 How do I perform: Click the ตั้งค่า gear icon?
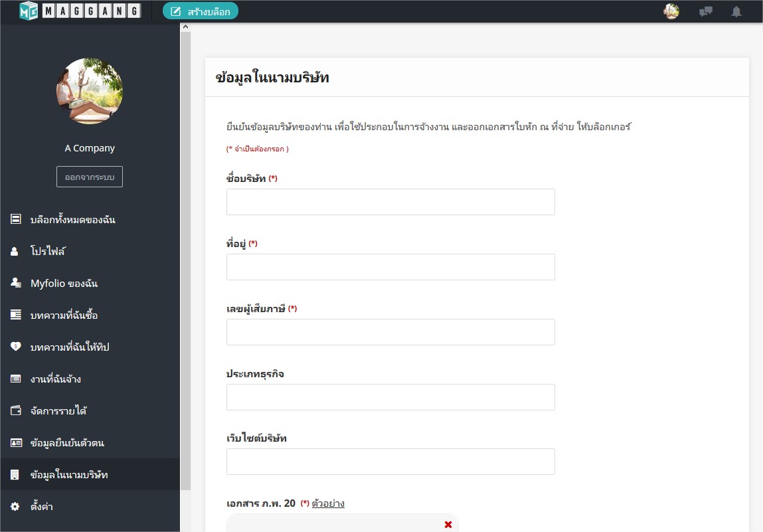15,506
